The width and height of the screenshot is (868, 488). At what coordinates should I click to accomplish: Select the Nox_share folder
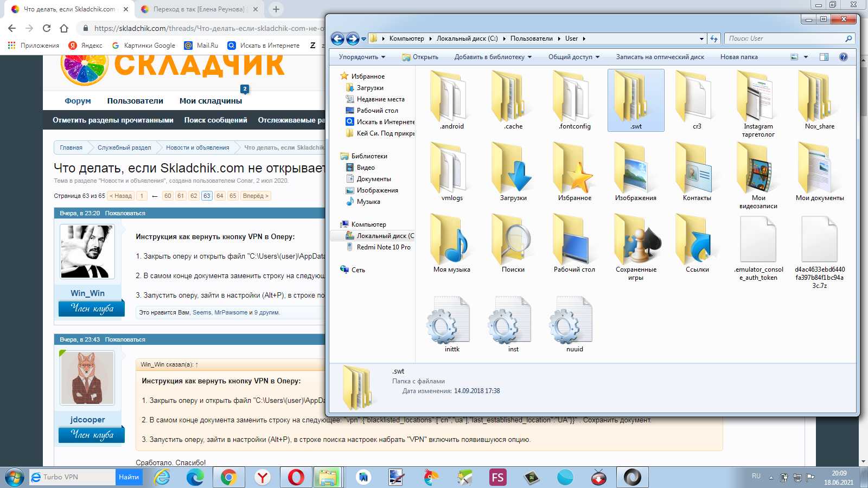[820, 100]
